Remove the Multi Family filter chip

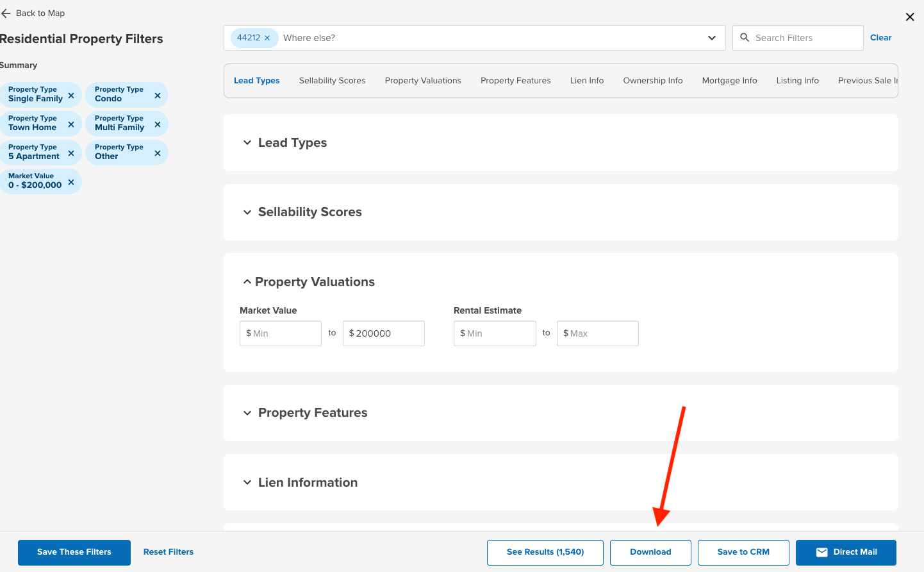pos(158,124)
